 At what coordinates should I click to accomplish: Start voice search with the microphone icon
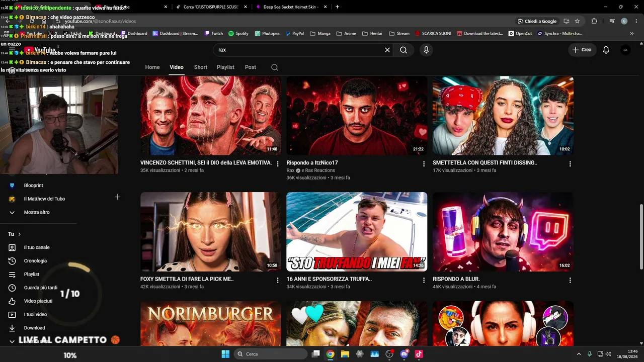[x=426, y=50]
